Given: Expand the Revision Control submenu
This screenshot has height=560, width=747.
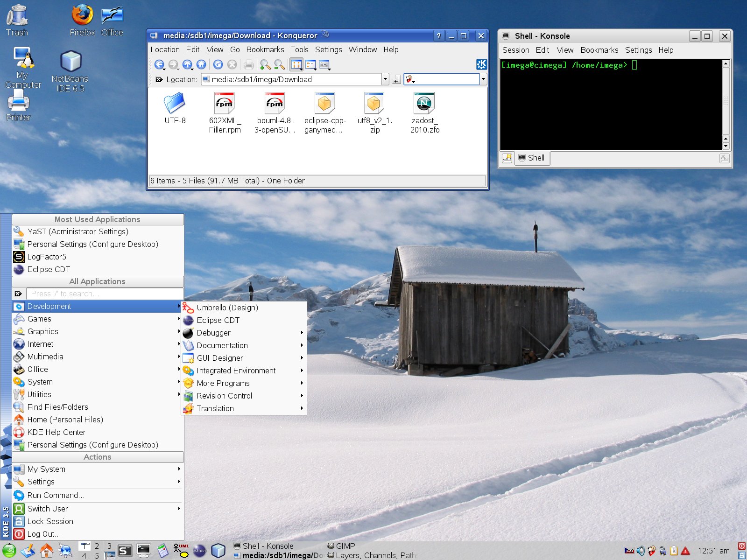Looking at the screenshot, I should (x=243, y=396).
